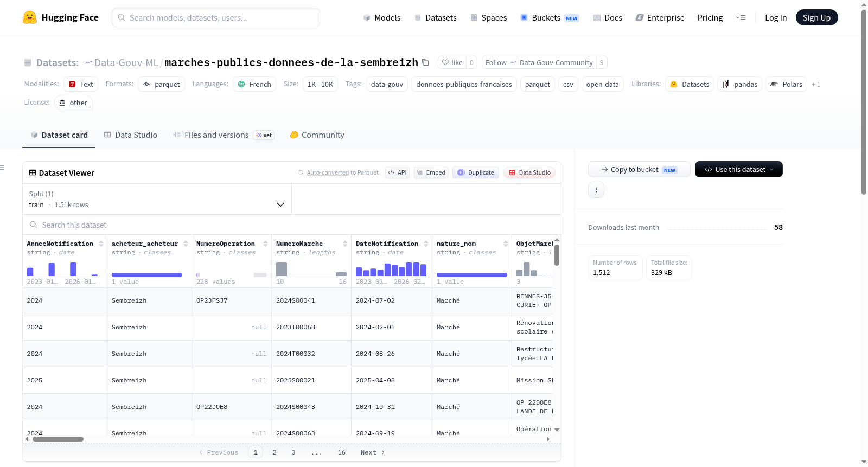
Task: Focus the Search models, datasets, users field
Action: click(x=216, y=17)
